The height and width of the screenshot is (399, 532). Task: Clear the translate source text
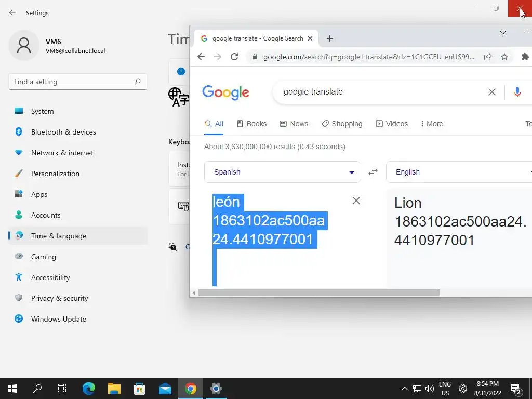[x=356, y=201]
